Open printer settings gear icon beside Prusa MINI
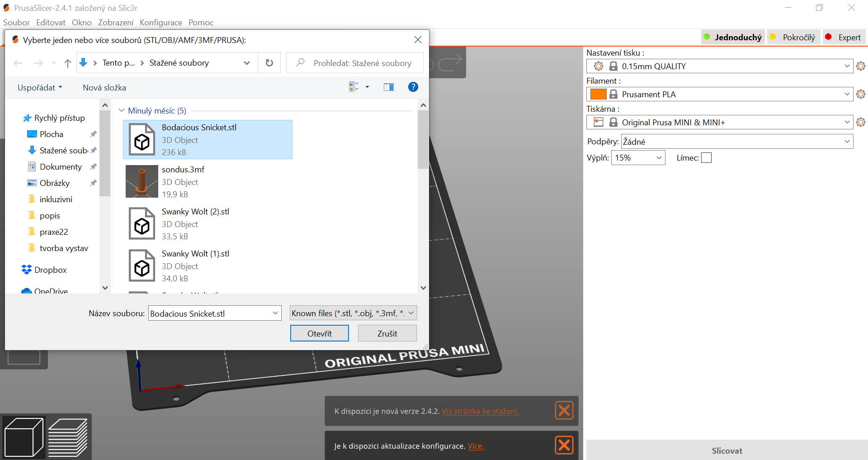 click(x=860, y=122)
